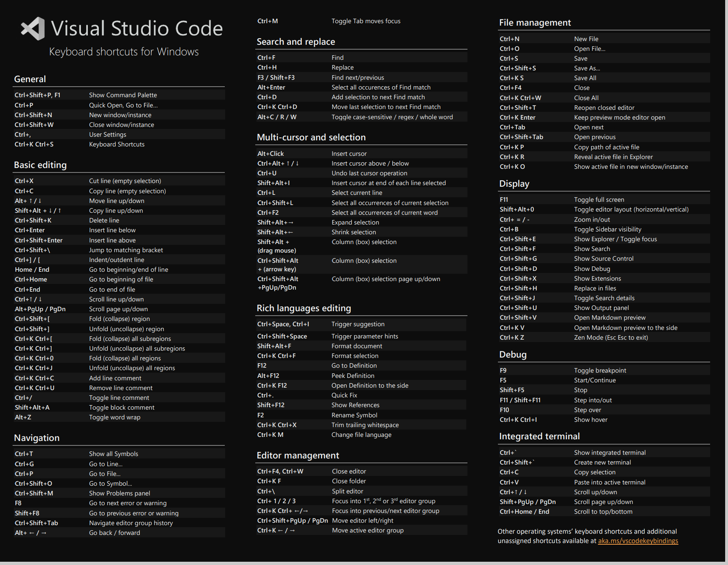
Task: Click the 'Find next/previous' description
Action: click(x=358, y=78)
